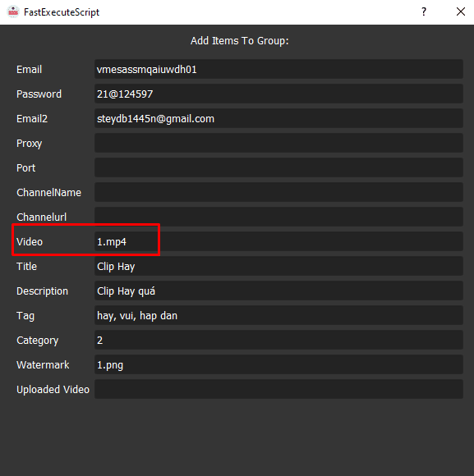This screenshot has height=476, width=474.
Task: Select the ChannelName text field
Action: click(278, 192)
